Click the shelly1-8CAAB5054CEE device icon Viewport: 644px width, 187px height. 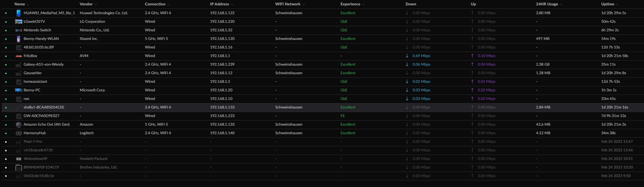click(x=18, y=107)
